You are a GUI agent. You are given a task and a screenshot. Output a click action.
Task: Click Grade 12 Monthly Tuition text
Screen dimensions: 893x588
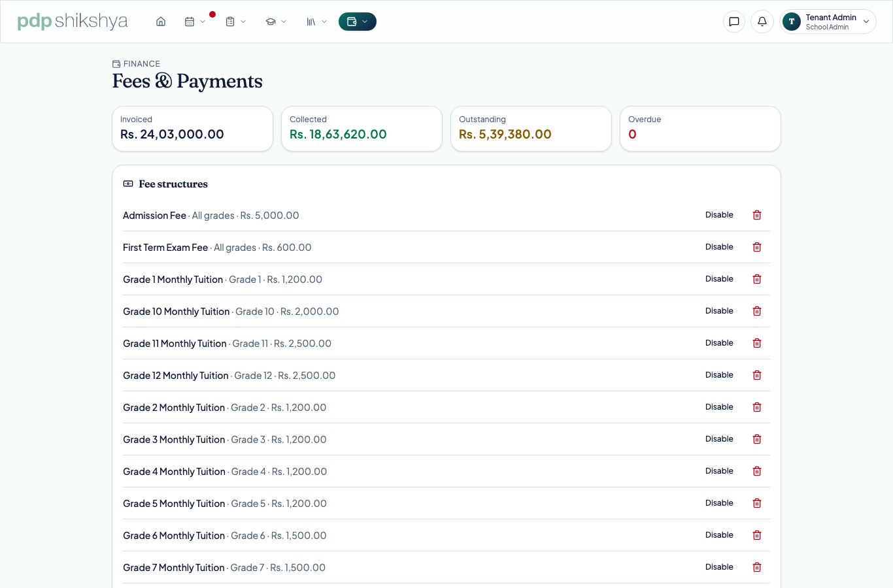click(176, 376)
